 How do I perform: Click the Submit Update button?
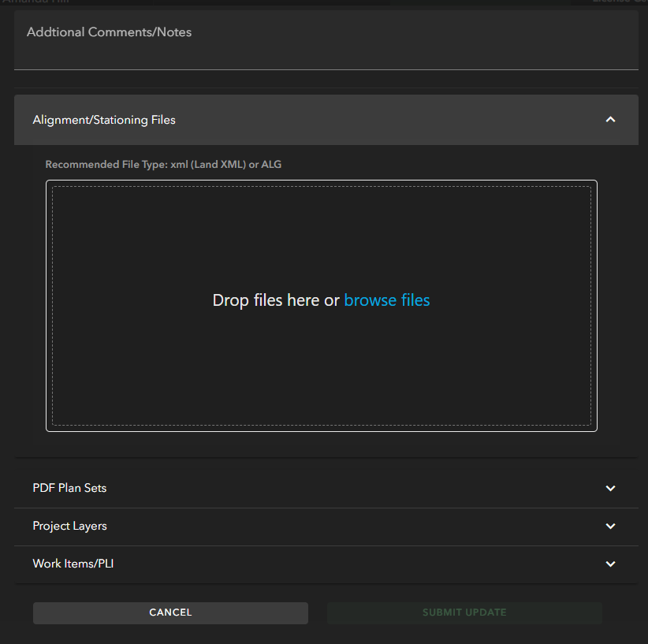[x=464, y=612]
